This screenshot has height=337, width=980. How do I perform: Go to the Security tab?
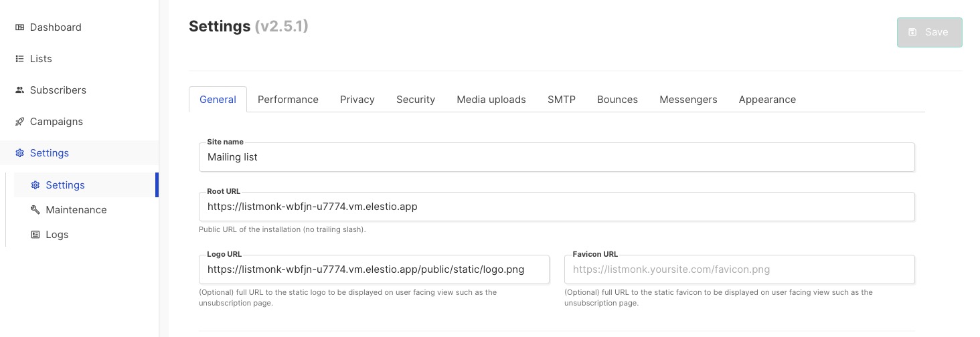coord(415,100)
